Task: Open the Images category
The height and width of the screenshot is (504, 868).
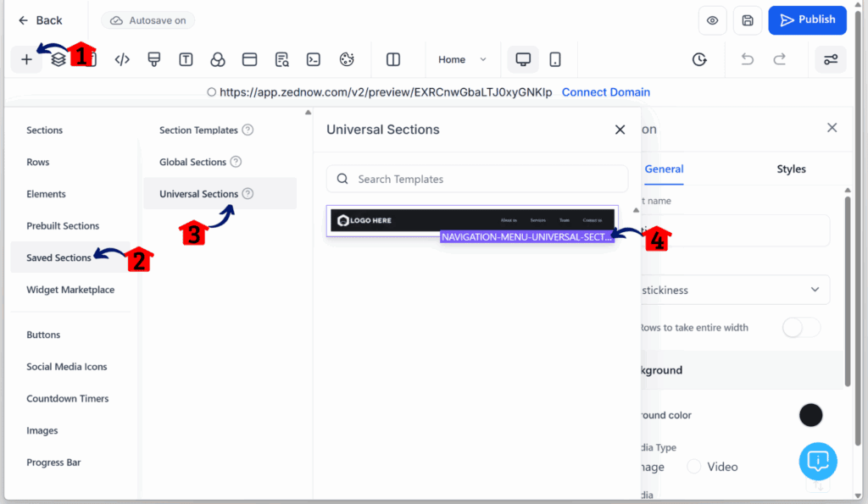Action: tap(42, 430)
